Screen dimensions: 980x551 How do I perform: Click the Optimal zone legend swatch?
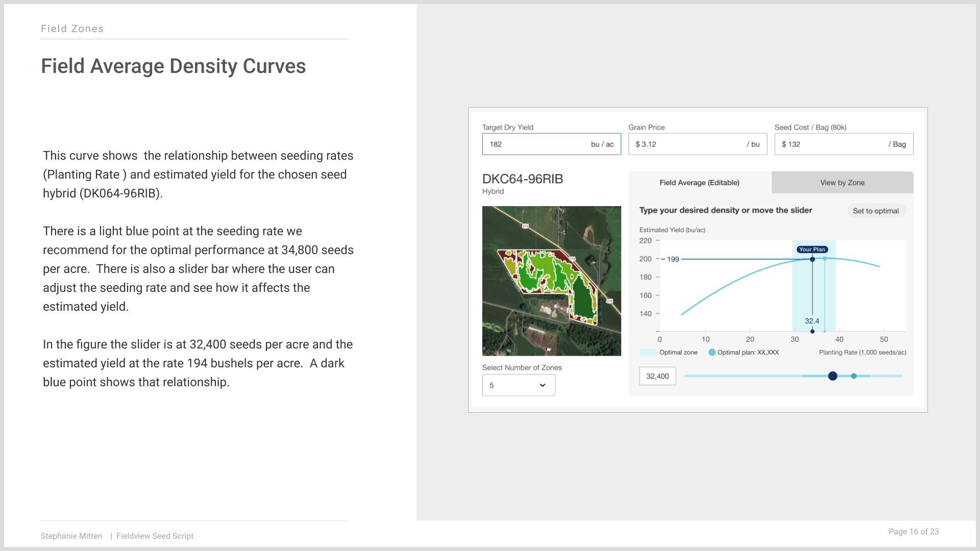(x=648, y=352)
